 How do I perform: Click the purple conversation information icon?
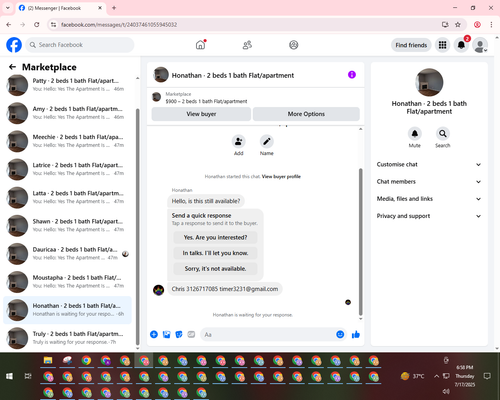352,75
